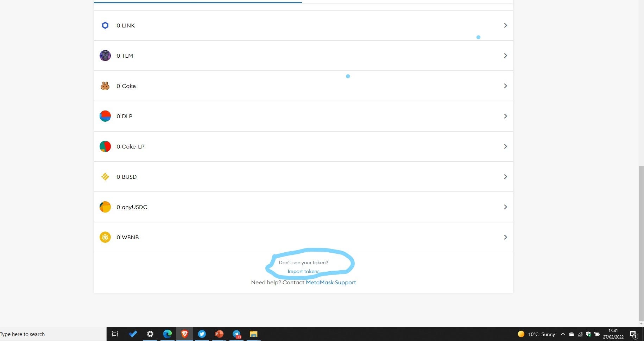Screen dimensions: 644x341
Task: Click the Cake-LP token icon
Action: coord(105,146)
